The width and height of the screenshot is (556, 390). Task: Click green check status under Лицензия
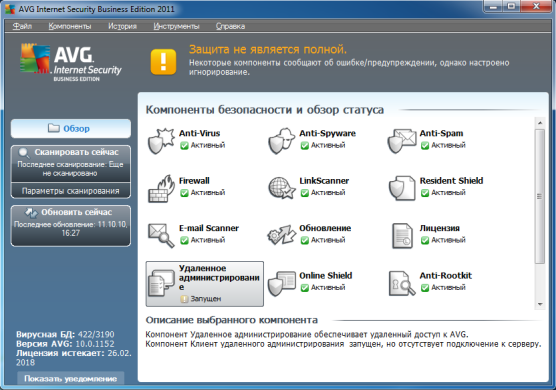425,240
